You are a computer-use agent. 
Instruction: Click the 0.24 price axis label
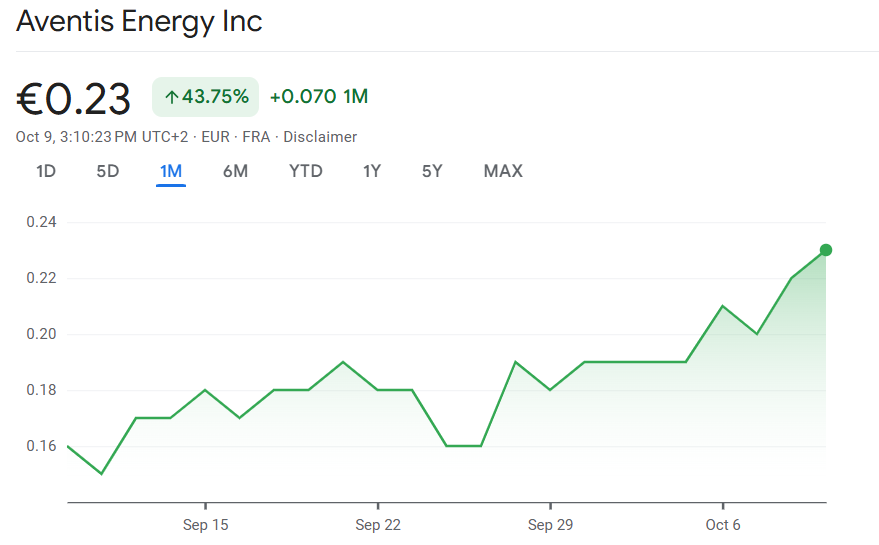41,222
